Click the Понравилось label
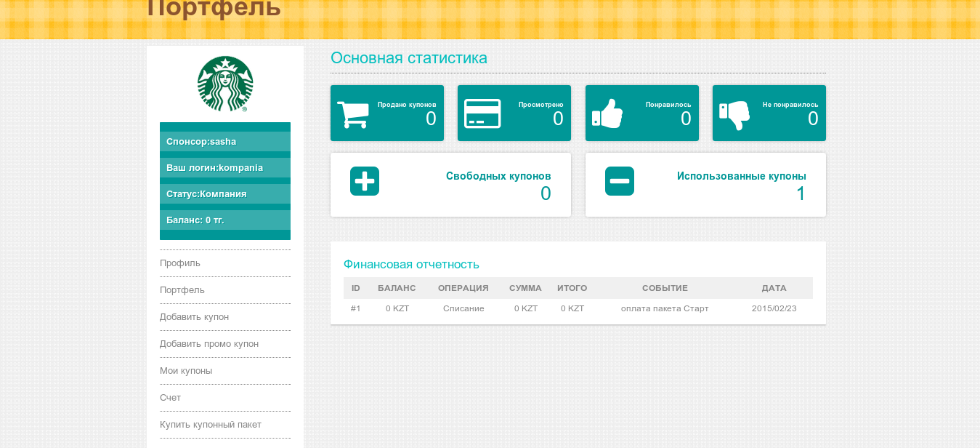This screenshot has height=448, width=980. [x=668, y=105]
